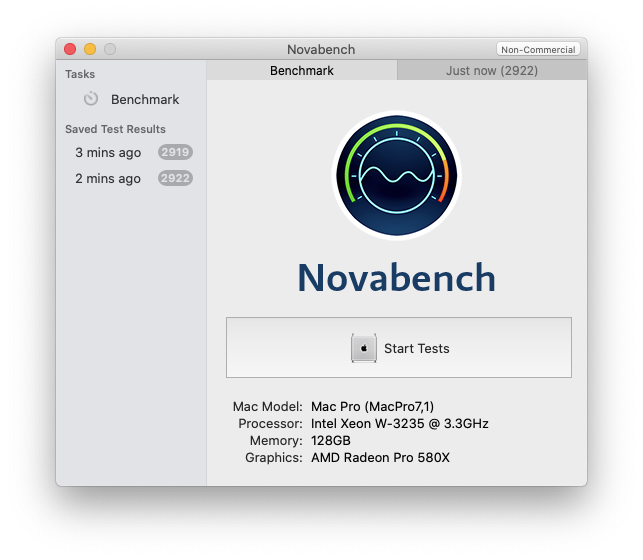The image size is (643, 560).
Task: Click the Tasks heading in the sidebar
Action: tap(80, 74)
